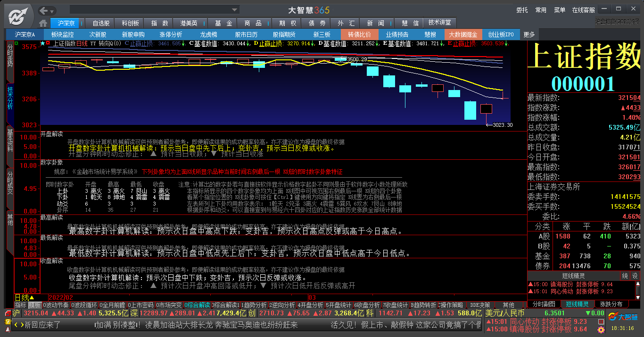Open the 更多 sub-menu
Viewport: 644px width, 337px height.
coord(529,34)
